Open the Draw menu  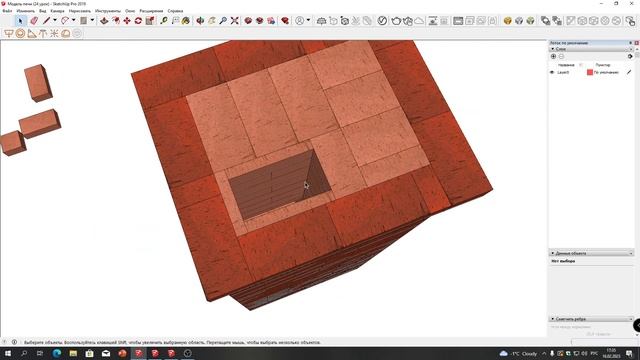[80, 11]
